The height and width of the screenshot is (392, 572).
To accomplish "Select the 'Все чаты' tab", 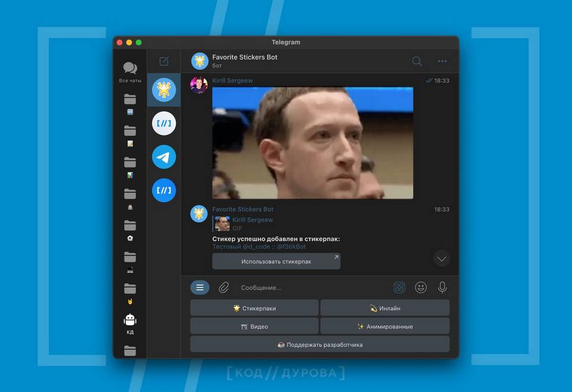I will pos(130,72).
